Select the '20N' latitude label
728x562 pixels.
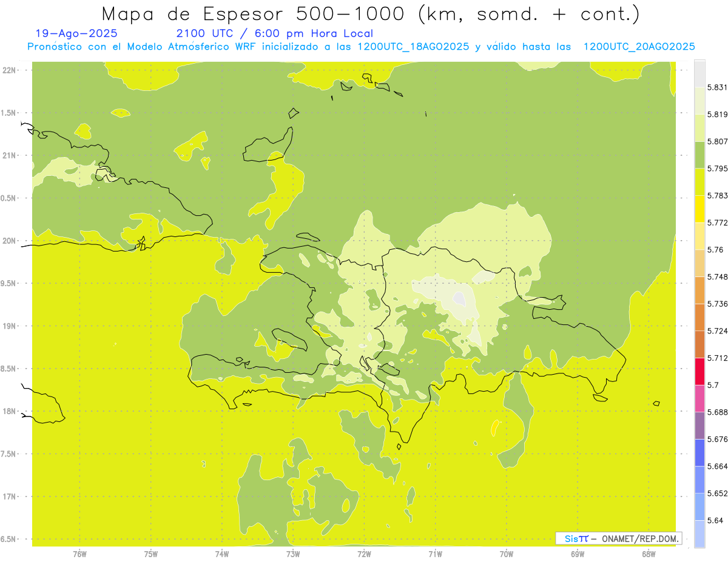click(x=9, y=241)
